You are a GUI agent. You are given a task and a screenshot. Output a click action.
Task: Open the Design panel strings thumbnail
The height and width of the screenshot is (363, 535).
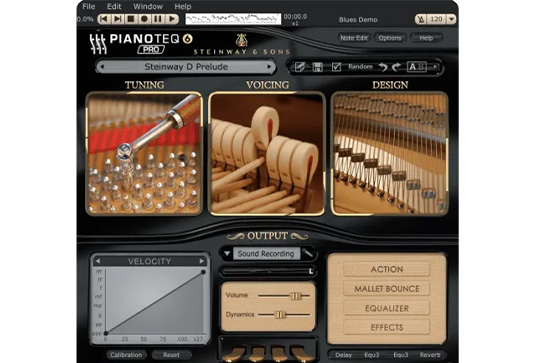coord(389,154)
